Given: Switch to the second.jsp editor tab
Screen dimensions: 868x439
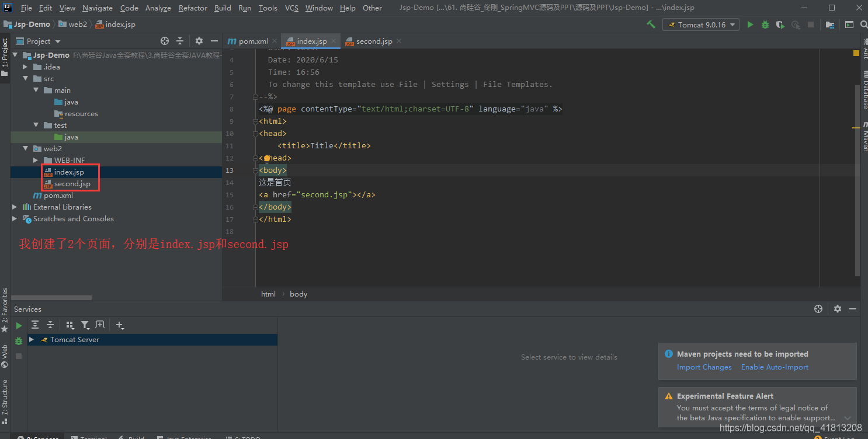Looking at the screenshot, I should 374,41.
